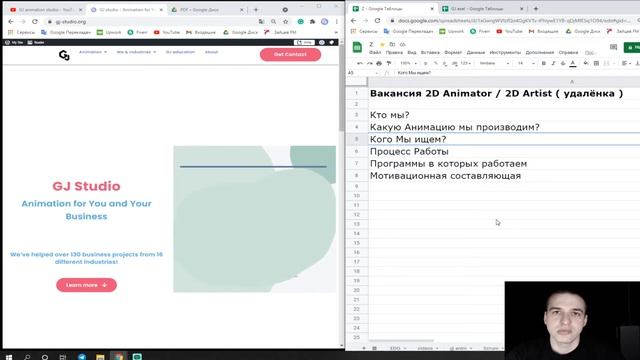
Task: Open the horizontal align dropdown in Sheets
Action: coord(626,63)
